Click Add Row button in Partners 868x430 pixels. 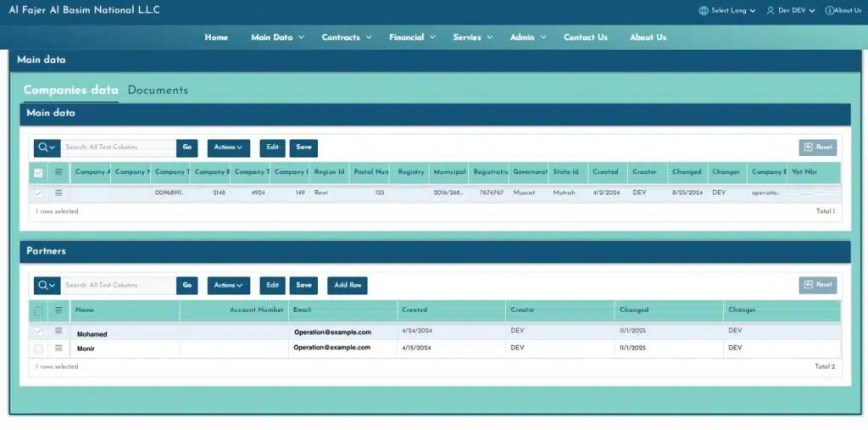coord(348,285)
